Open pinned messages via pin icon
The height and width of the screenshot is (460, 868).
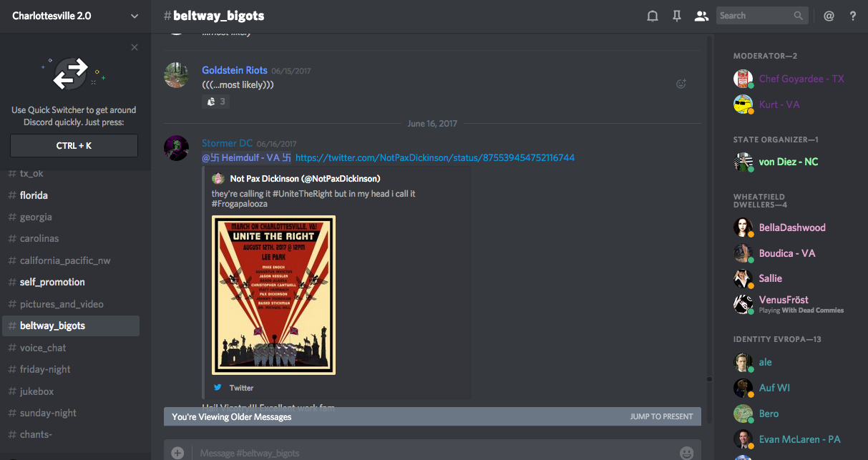click(x=676, y=16)
